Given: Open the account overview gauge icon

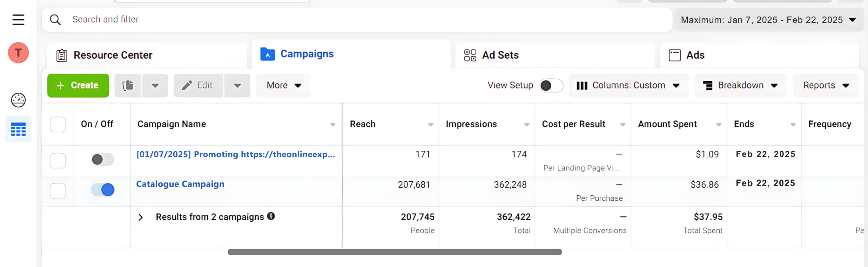Looking at the screenshot, I should (x=18, y=100).
